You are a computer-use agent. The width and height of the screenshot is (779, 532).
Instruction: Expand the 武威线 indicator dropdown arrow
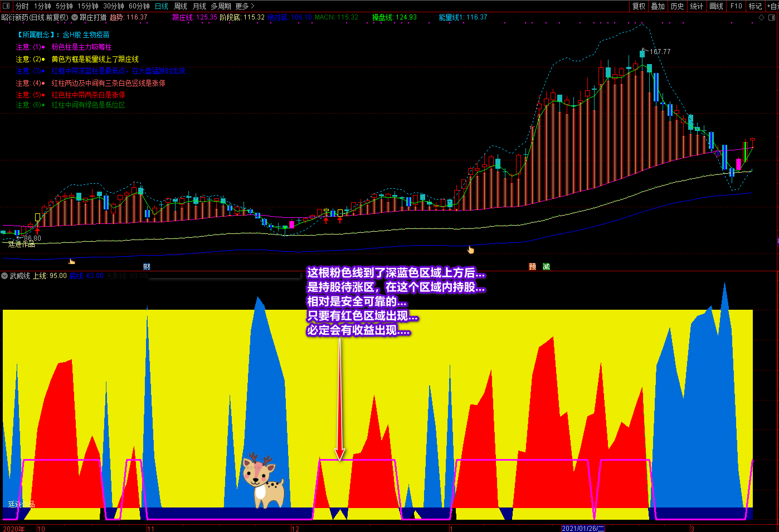pyautogui.click(x=5, y=276)
